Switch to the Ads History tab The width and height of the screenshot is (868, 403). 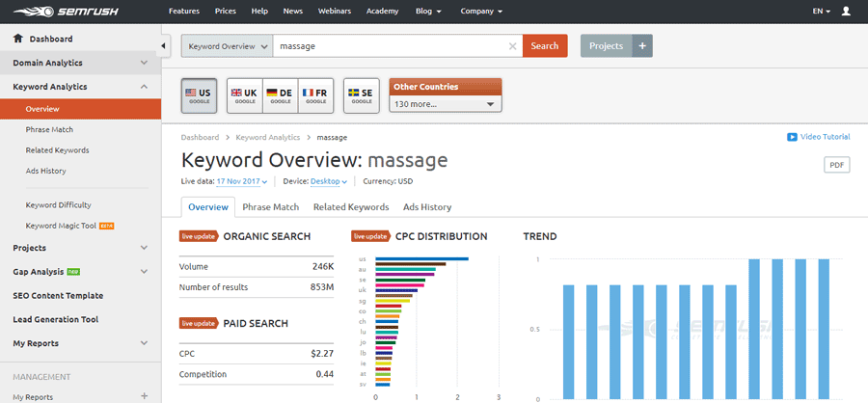click(427, 207)
